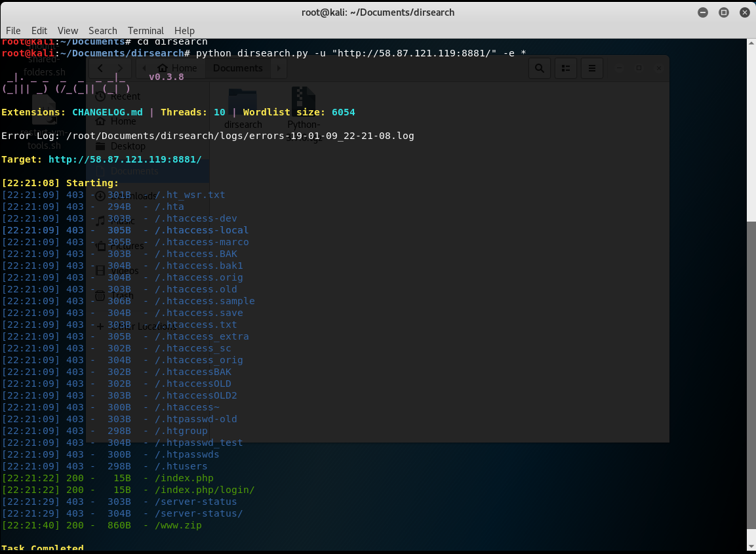Open Other Locations in file manager sidebar
The height and width of the screenshot is (554, 756).
click(x=148, y=326)
